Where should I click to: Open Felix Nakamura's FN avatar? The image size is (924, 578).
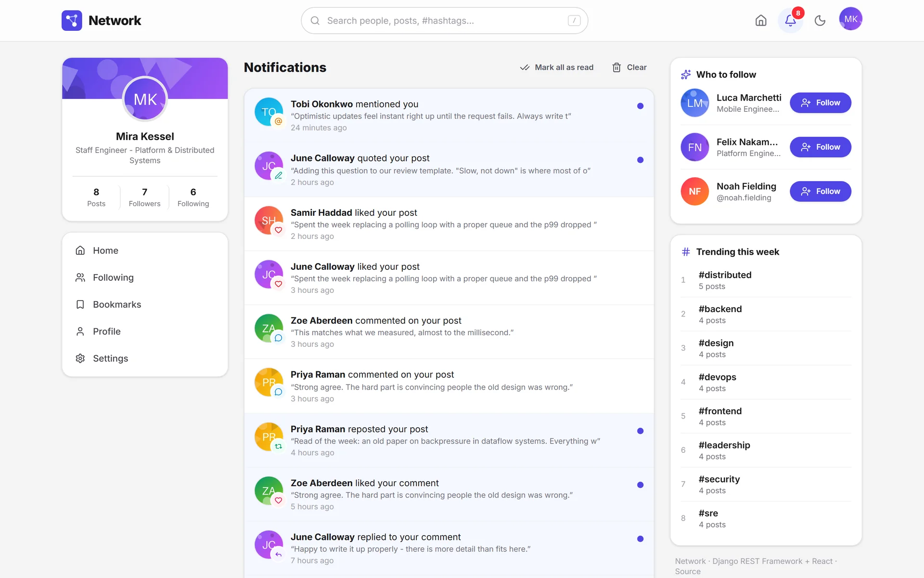pyautogui.click(x=694, y=147)
